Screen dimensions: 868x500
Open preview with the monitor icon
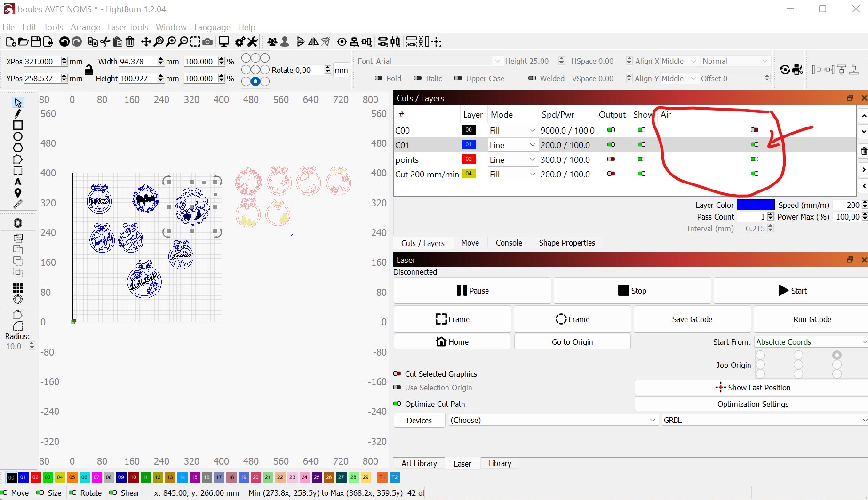pyautogui.click(x=224, y=42)
